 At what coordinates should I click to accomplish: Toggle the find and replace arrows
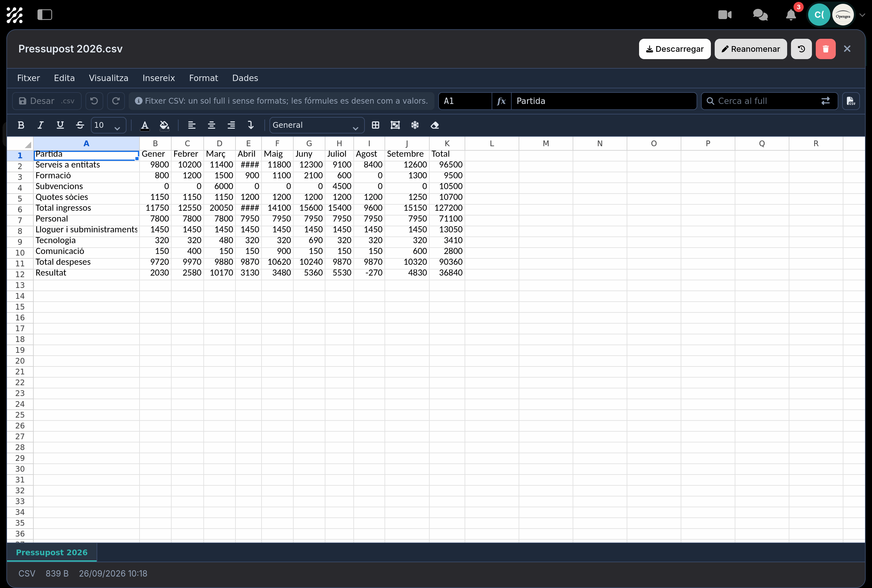pyautogui.click(x=825, y=101)
